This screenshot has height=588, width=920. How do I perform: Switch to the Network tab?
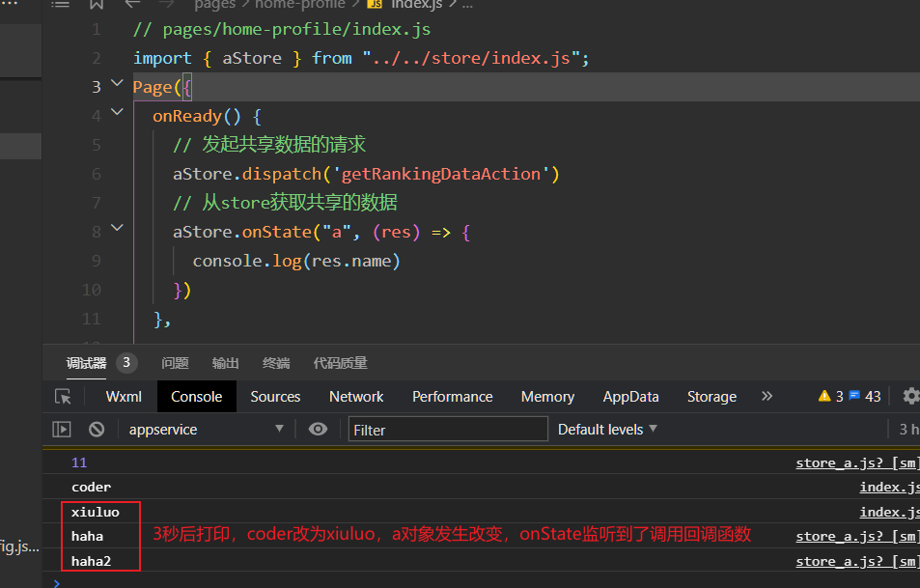point(356,397)
